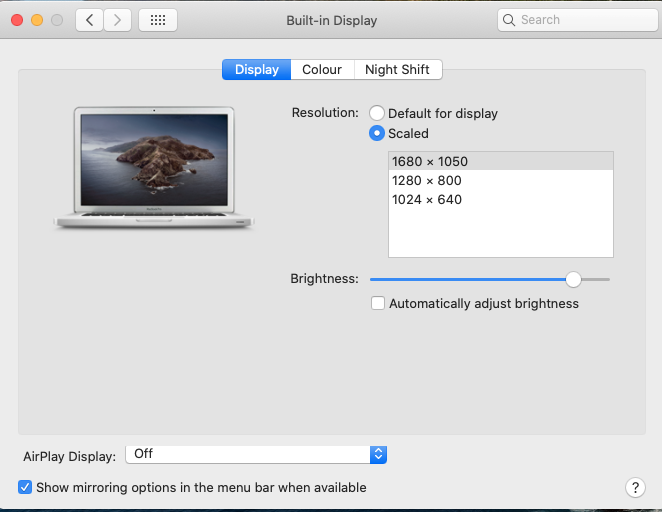Show all preferences via the grid icon
The width and height of the screenshot is (662, 512).
(x=158, y=20)
